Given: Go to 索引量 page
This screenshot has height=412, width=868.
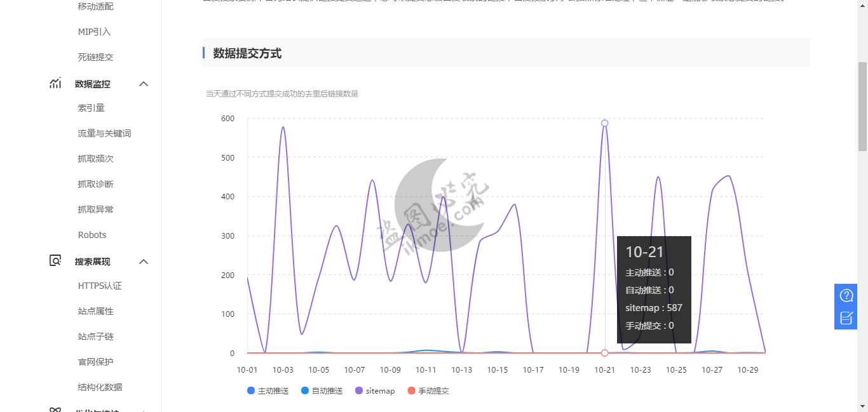Looking at the screenshot, I should point(92,108).
